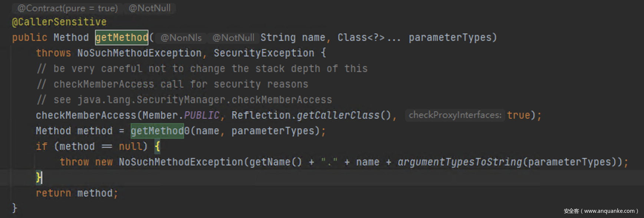
Task: Click Reflection.getCallerClass() call
Action: coord(312,115)
